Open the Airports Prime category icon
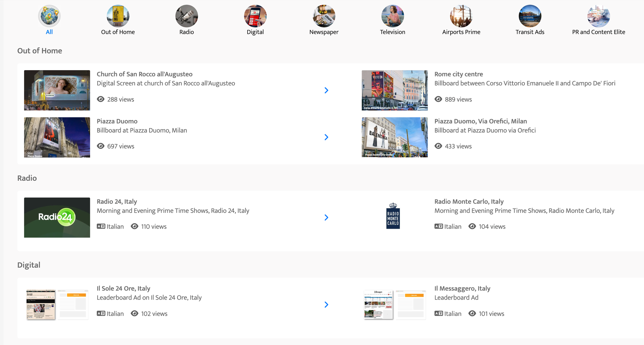Screen dimensions: 644x345 pos(461,16)
